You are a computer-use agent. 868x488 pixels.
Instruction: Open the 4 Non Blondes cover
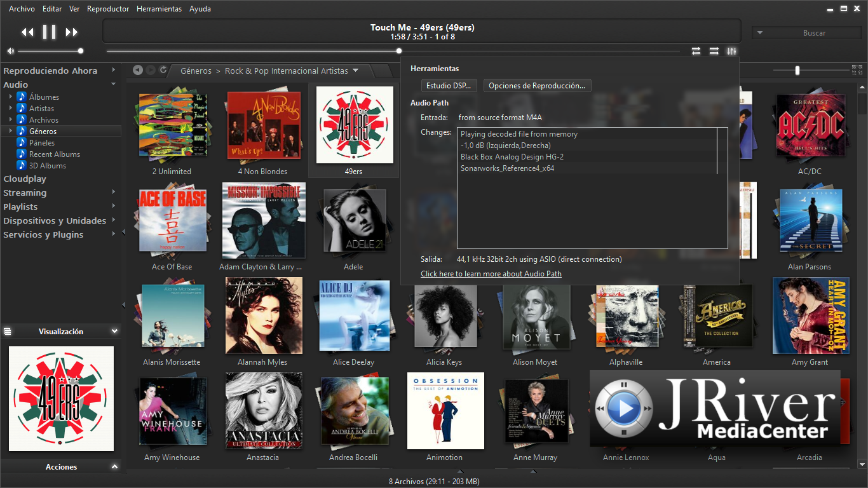(263, 125)
